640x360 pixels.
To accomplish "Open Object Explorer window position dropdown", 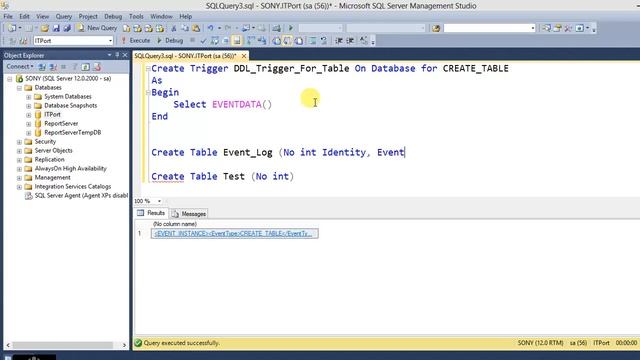I will [109, 55].
